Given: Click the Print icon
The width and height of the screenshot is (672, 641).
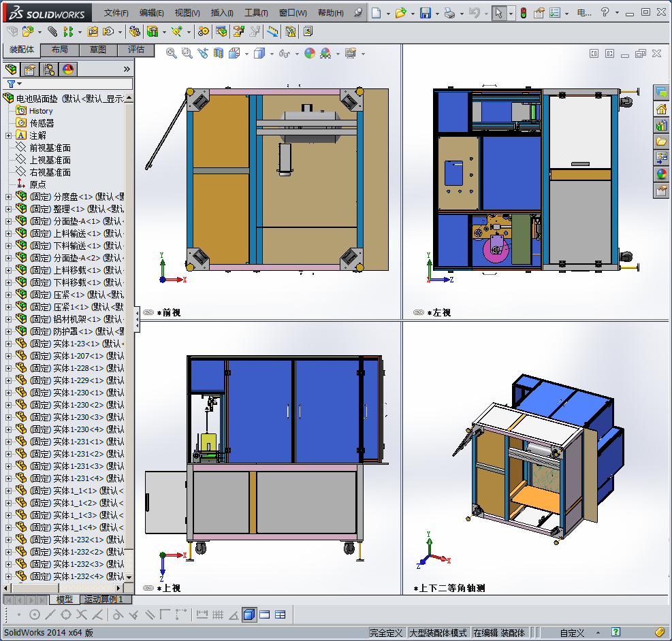Looking at the screenshot, I should point(449,13).
